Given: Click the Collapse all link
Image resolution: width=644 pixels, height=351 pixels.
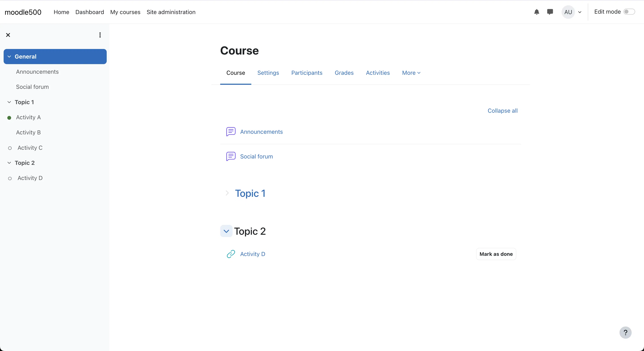Looking at the screenshot, I should [503, 111].
